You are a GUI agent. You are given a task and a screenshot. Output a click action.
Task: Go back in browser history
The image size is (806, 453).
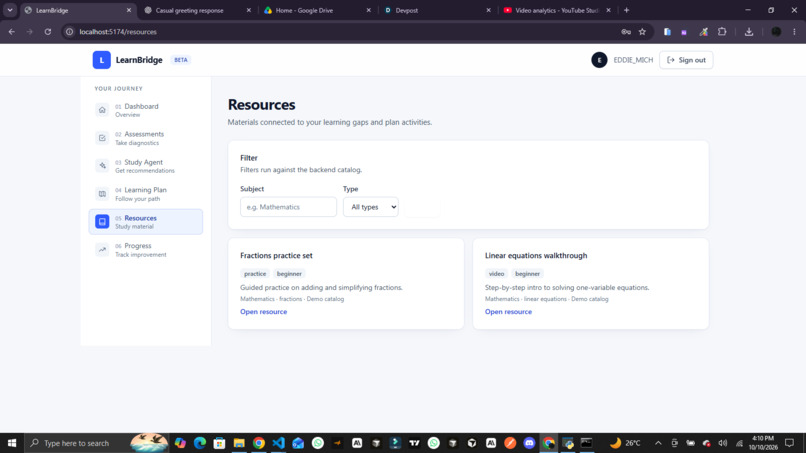pos(11,31)
